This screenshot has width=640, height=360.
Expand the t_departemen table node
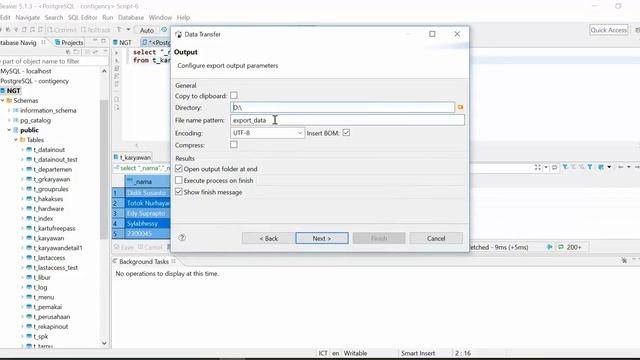[22, 169]
